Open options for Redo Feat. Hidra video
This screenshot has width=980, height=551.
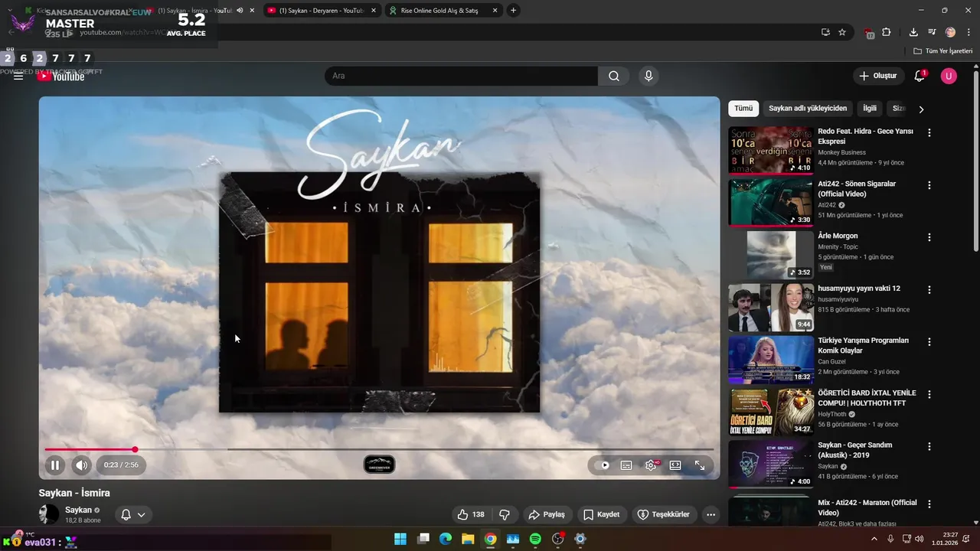coord(929,133)
